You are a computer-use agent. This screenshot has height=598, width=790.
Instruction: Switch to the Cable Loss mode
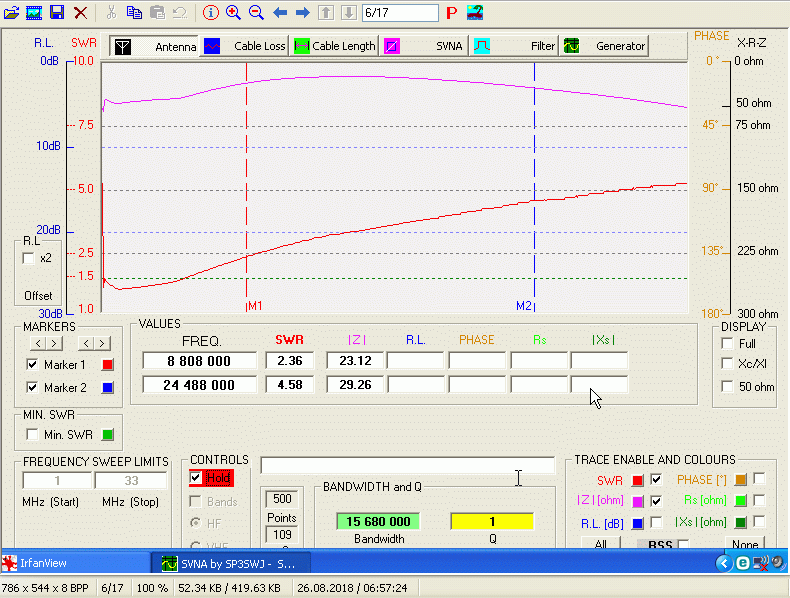pyautogui.click(x=244, y=46)
